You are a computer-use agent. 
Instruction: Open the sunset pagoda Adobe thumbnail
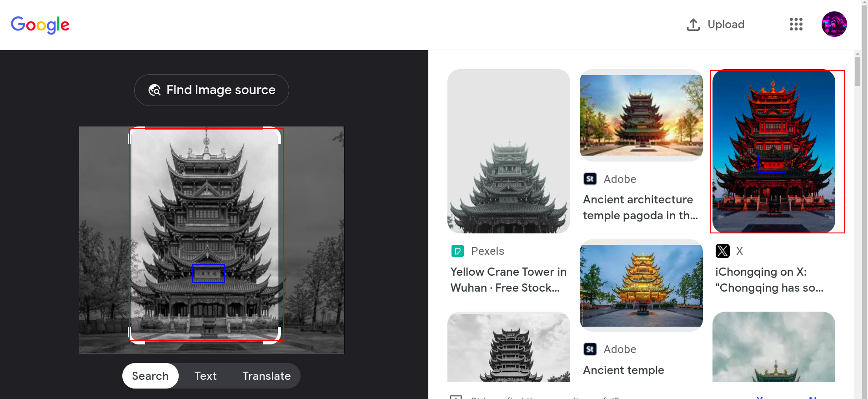(x=641, y=115)
